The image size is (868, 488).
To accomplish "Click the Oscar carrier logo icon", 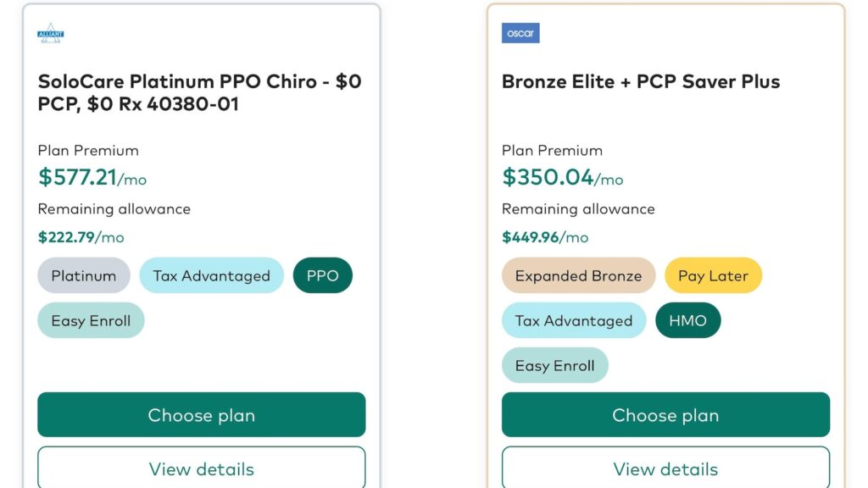I will (520, 33).
